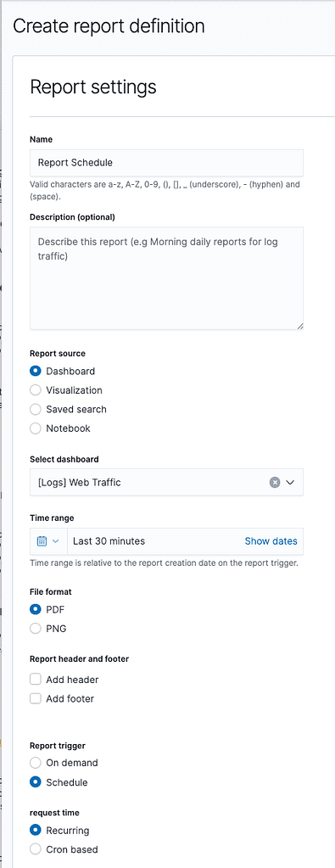The width and height of the screenshot is (335, 868).
Task: Click the time range relative note text
Action: coord(165,563)
